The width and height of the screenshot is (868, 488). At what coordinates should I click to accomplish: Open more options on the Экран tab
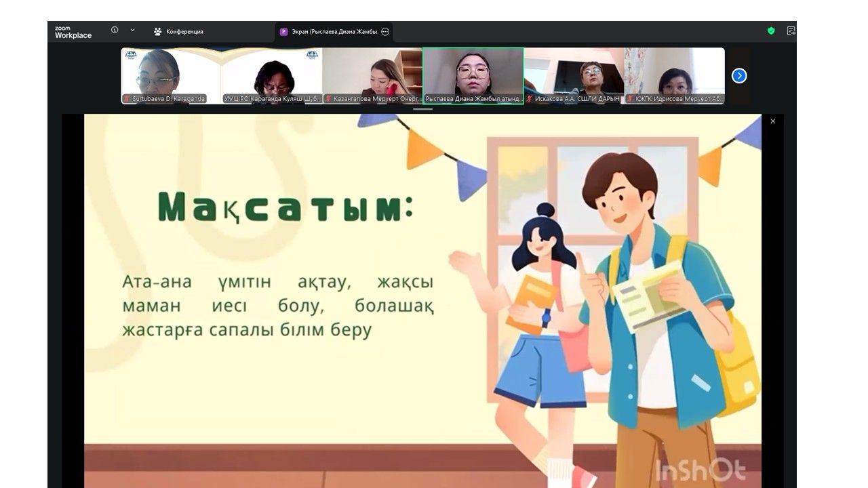tap(385, 32)
